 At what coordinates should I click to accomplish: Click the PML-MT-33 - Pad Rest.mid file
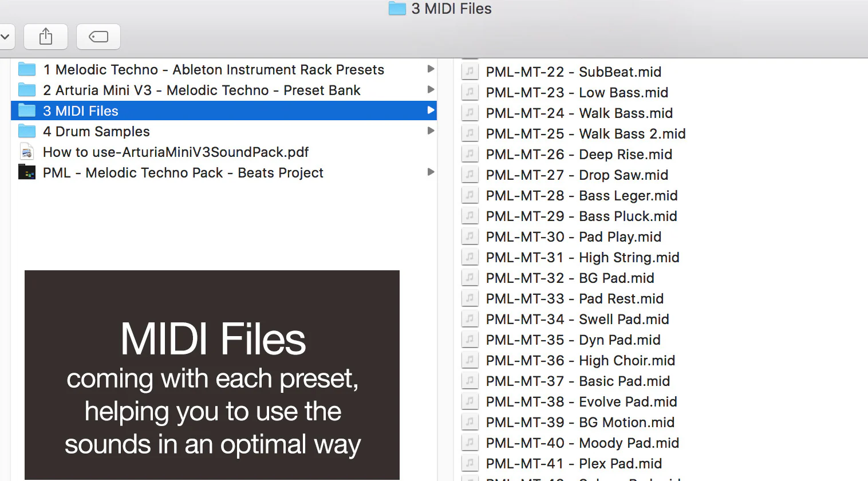(x=574, y=299)
